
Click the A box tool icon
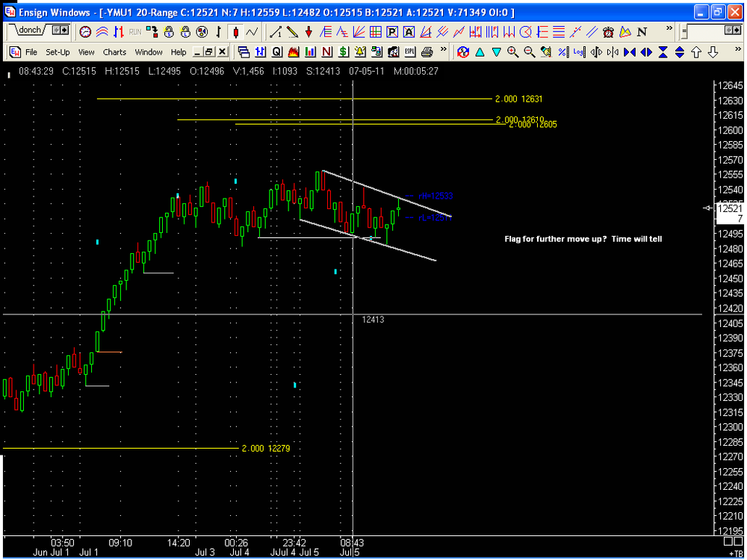click(x=409, y=32)
